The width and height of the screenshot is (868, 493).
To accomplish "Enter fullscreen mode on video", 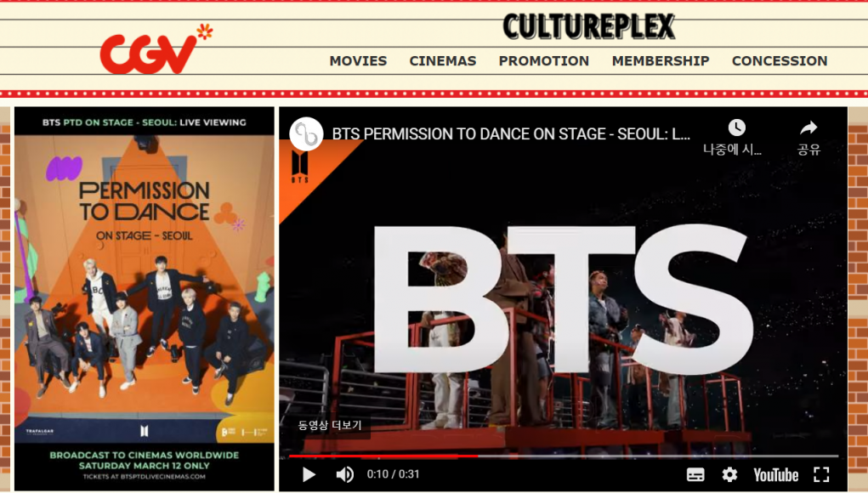I will pyautogui.click(x=821, y=474).
